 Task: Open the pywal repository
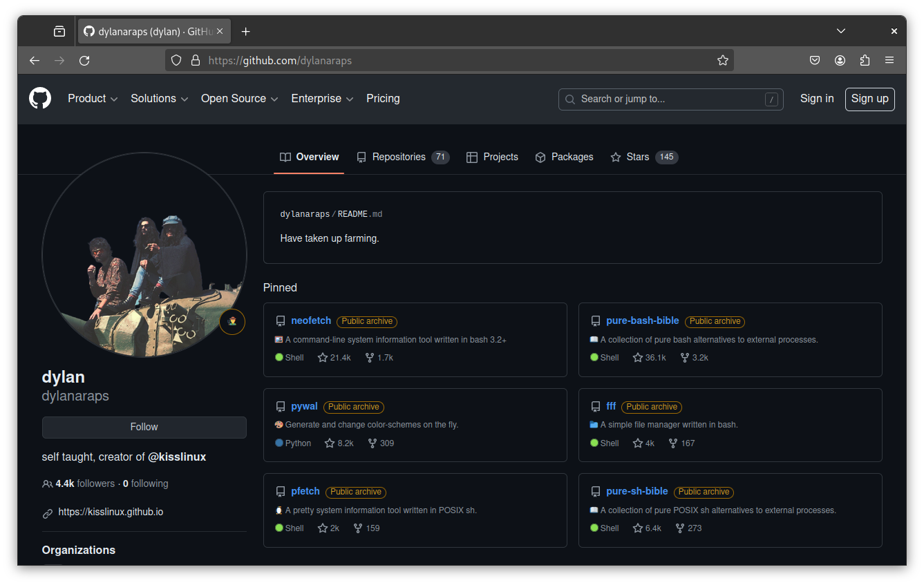click(304, 407)
